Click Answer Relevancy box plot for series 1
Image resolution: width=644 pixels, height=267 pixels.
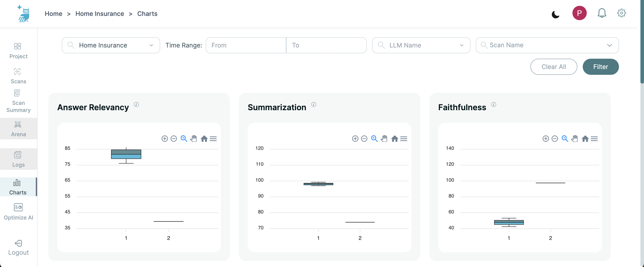pos(126,154)
